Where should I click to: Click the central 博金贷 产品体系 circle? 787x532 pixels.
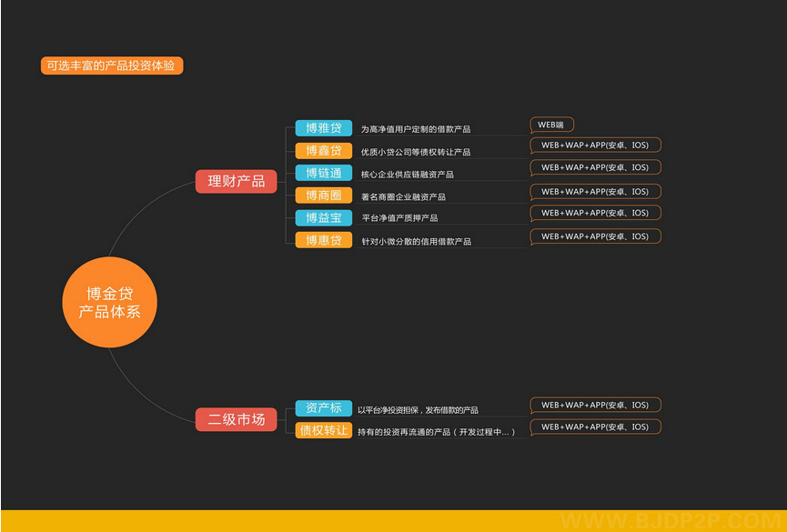point(109,303)
